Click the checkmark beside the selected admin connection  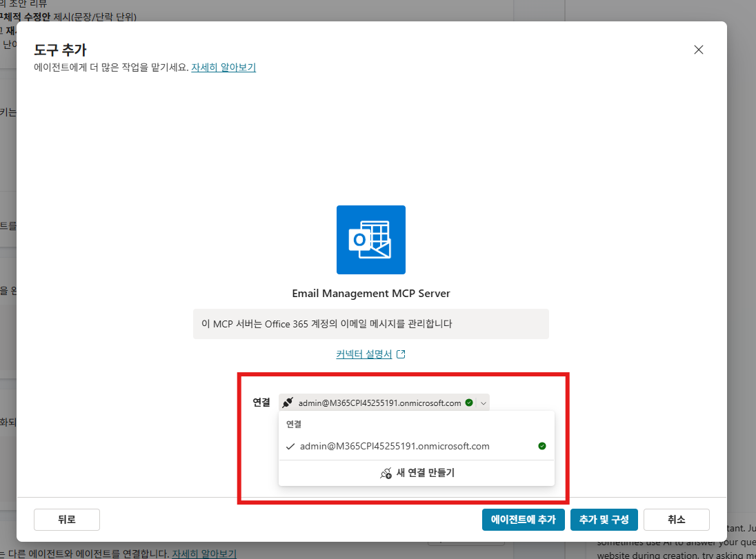290,446
